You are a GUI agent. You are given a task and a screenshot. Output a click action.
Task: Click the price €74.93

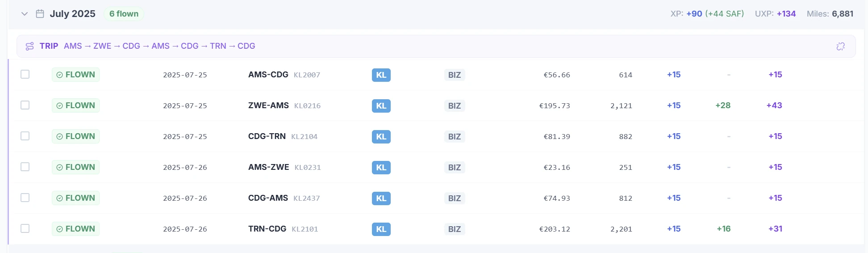pos(557,198)
